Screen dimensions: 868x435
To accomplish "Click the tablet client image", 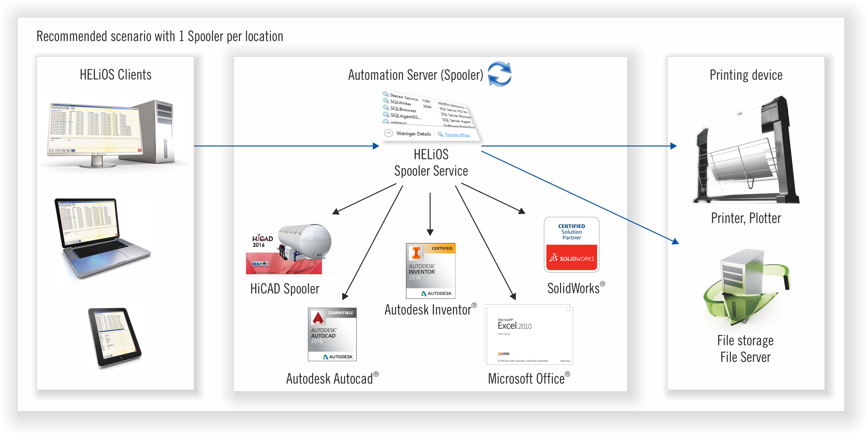I will [114, 337].
